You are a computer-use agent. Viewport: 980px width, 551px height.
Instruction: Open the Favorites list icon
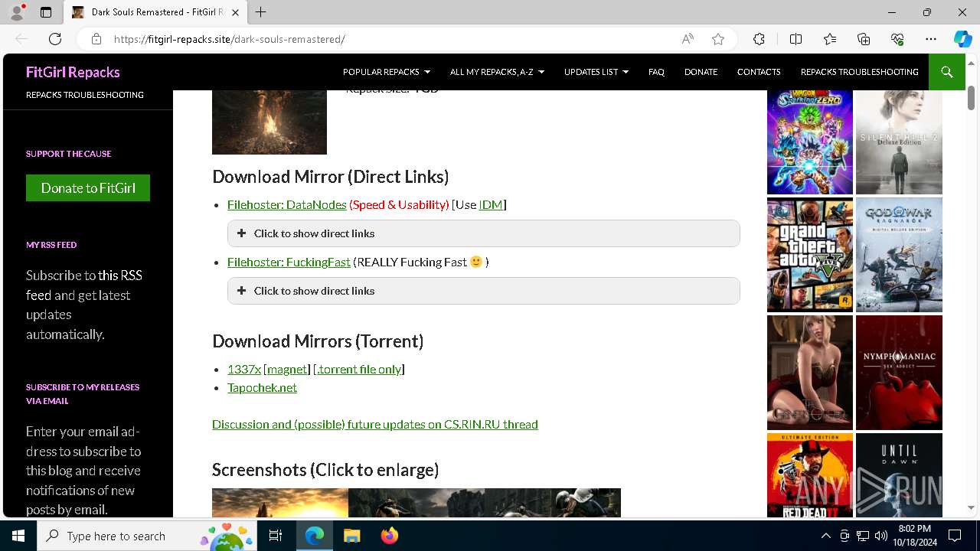[x=830, y=39]
